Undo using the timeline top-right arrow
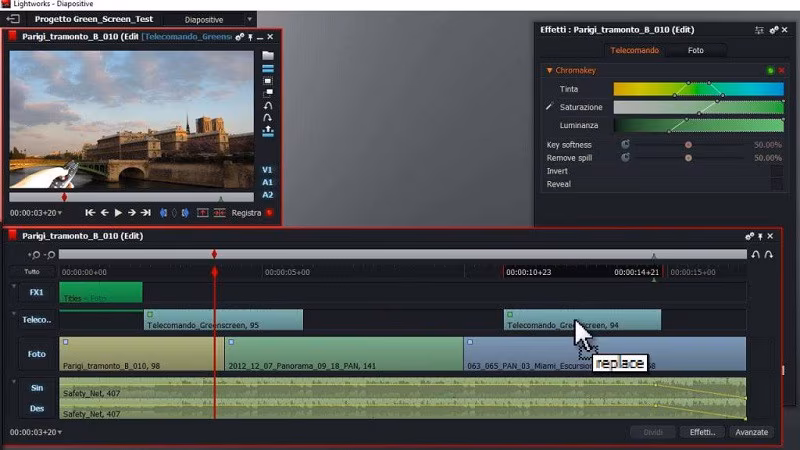 [x=756, y=254]
